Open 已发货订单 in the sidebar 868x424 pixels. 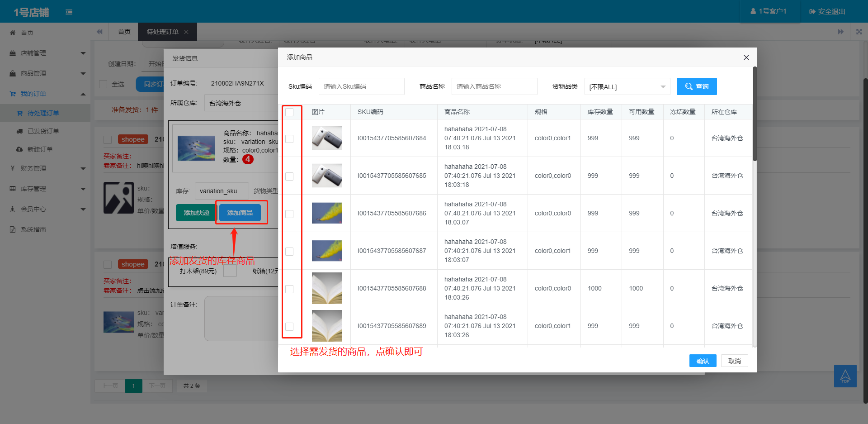43,131
